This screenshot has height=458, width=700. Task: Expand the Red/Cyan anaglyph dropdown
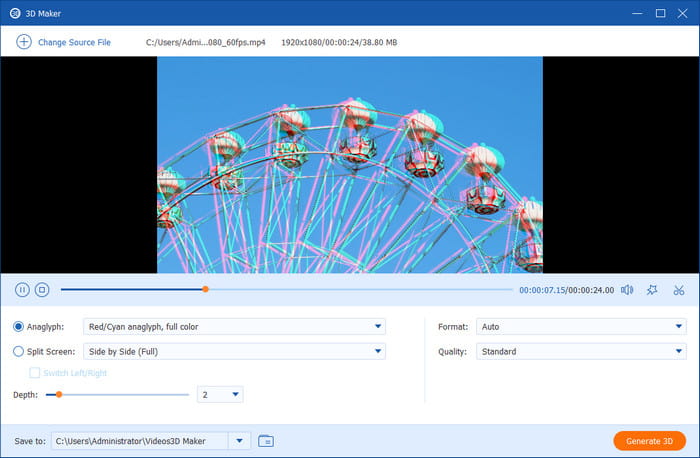[377, 326]
